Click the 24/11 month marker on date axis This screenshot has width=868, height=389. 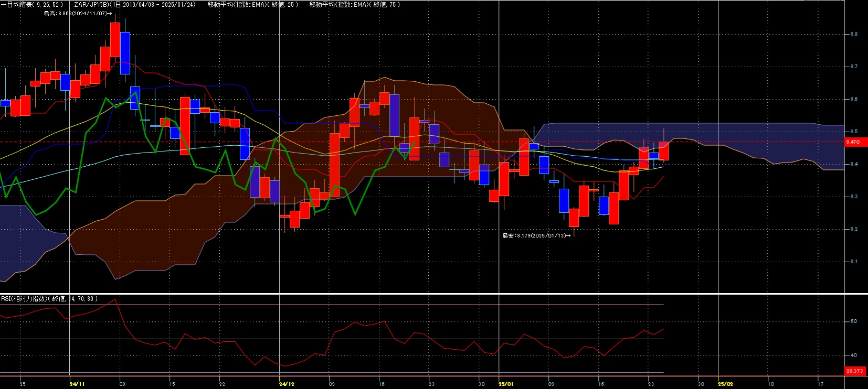tap(77, 384)
